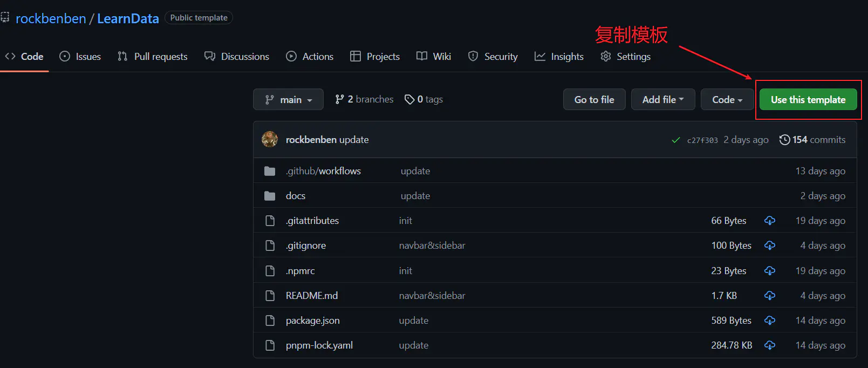Click file icon for .gitignore
The height and width of the screenshot is (368, 868).
pos(270,246)
